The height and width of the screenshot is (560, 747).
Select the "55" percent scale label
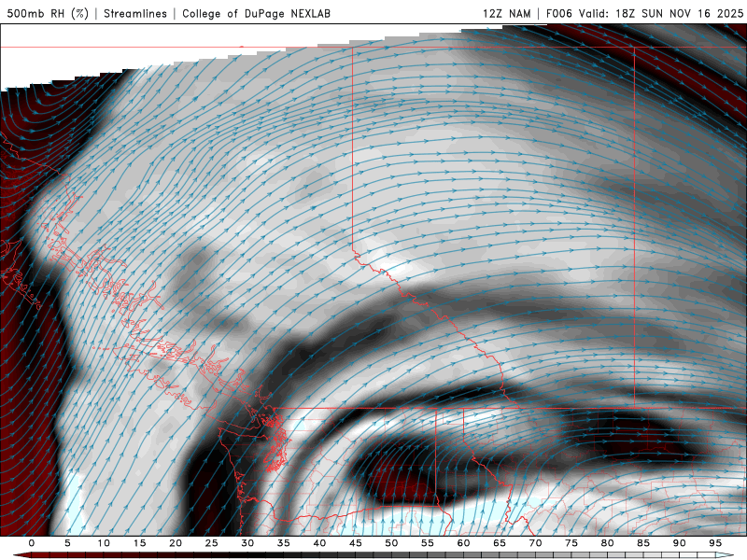click(428, 543)
